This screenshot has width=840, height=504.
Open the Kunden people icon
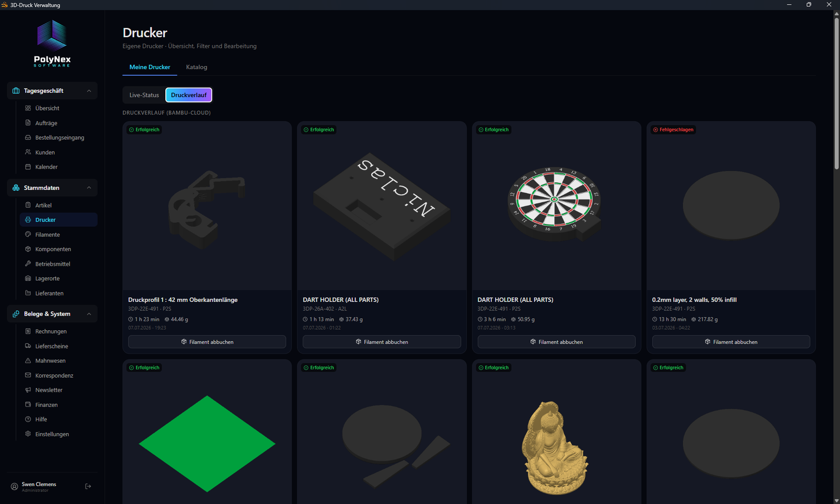point(28,152)
